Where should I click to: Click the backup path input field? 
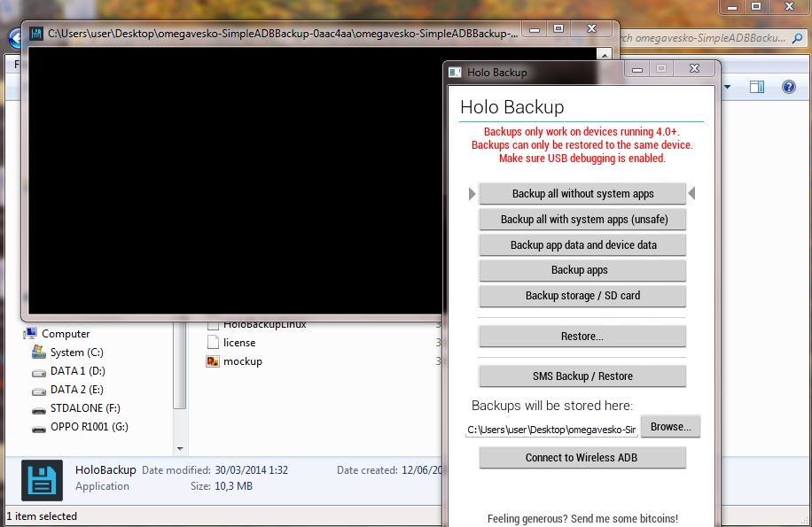click(551, 430)
